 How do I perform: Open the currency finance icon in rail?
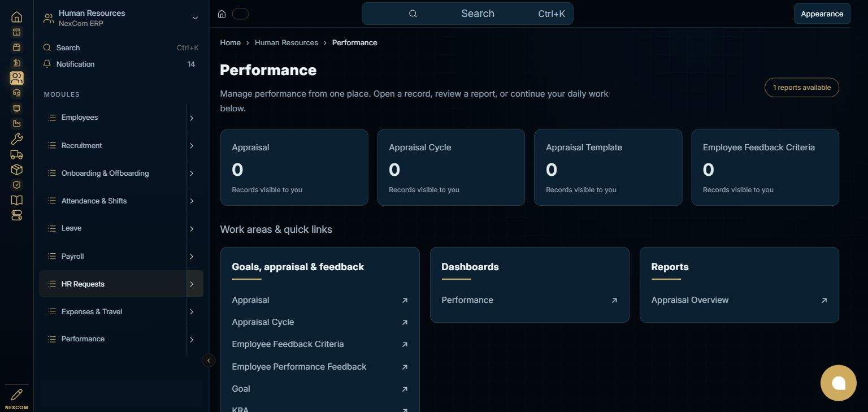16,63
